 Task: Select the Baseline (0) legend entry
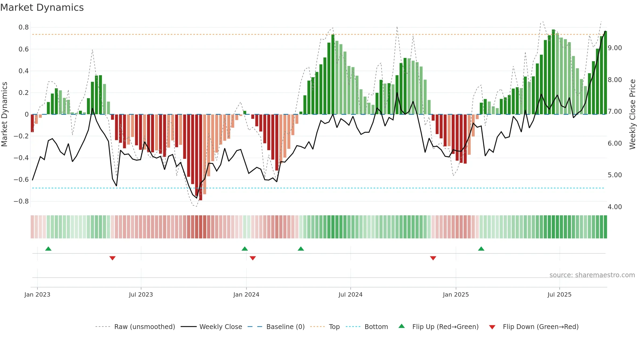click(276, 327)
